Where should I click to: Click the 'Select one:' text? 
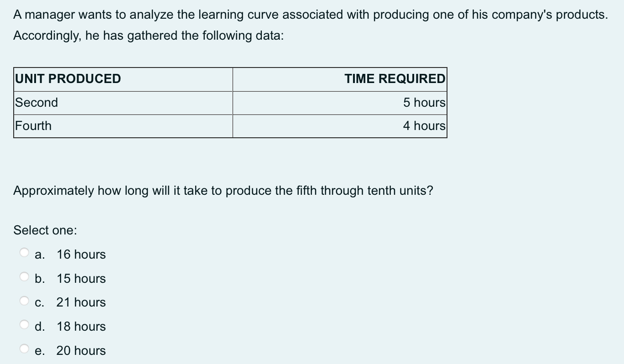coord(45,230)
